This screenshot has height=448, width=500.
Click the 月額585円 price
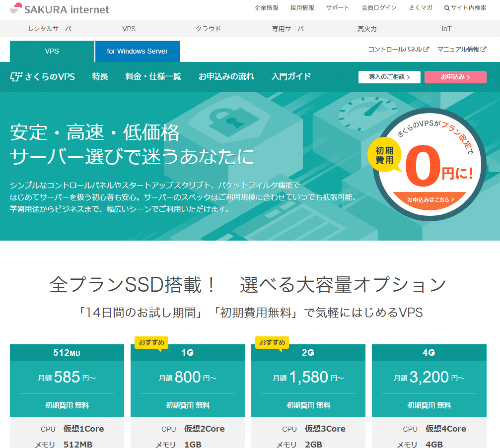(67, 377)
